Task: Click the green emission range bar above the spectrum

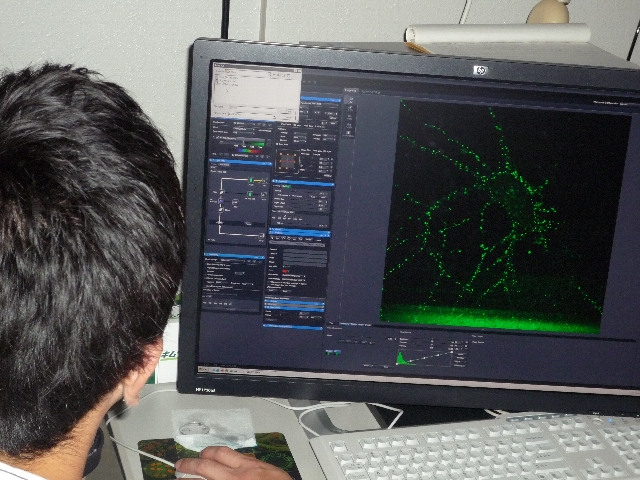Action: 256,144
